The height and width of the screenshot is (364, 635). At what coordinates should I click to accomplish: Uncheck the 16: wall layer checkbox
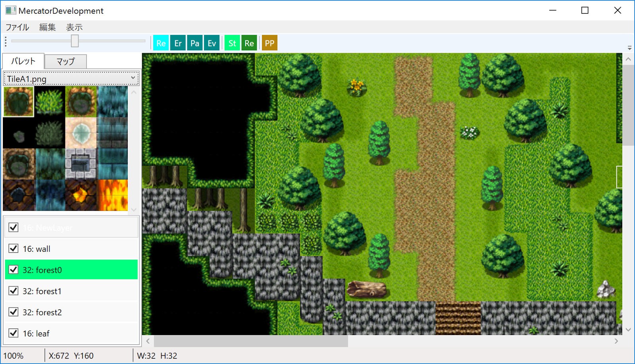13,249
